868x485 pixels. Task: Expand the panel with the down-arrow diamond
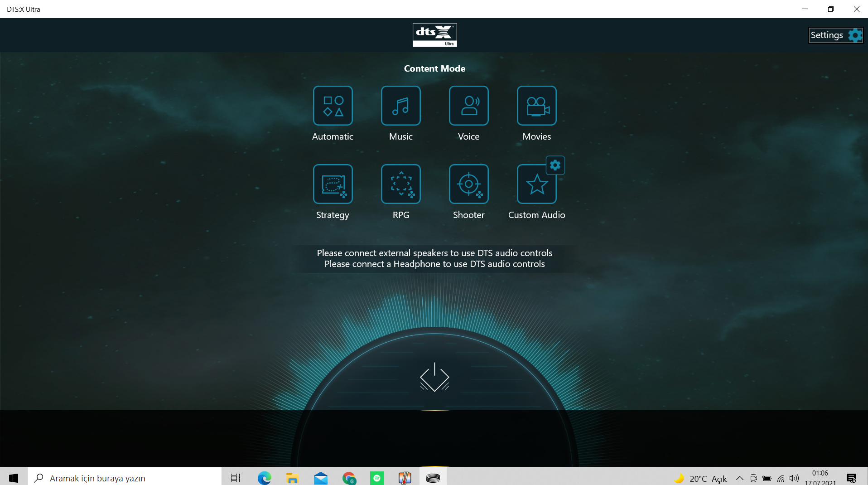tap(434, 377)
